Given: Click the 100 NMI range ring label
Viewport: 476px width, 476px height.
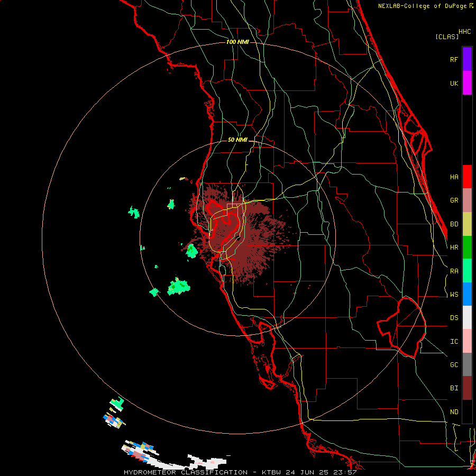Looking at the screenshot, I should point(237,42).
